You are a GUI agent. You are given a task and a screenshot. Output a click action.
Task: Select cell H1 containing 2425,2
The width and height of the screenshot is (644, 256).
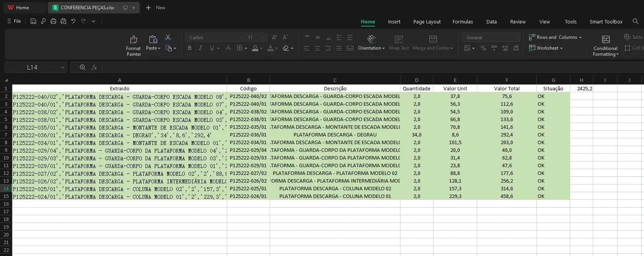click(x=581, y=88)
